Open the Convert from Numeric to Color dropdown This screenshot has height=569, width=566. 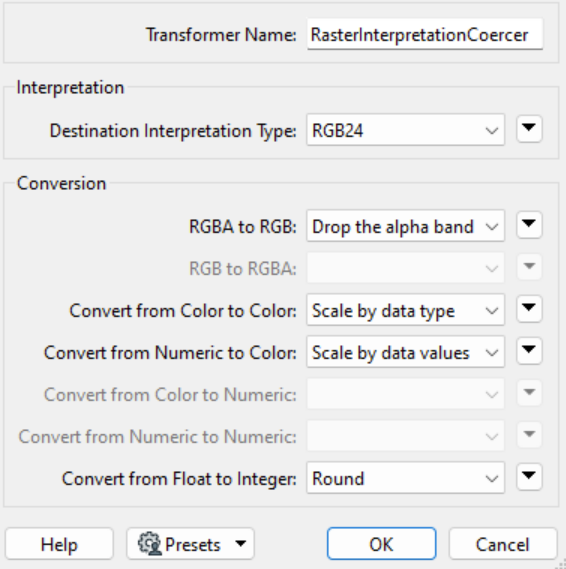(405, 352)
